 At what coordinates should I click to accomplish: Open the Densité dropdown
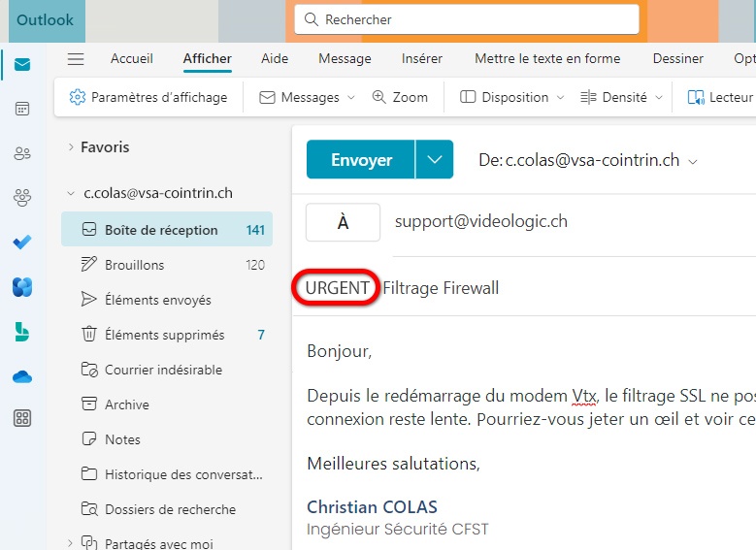coord(622,97)
